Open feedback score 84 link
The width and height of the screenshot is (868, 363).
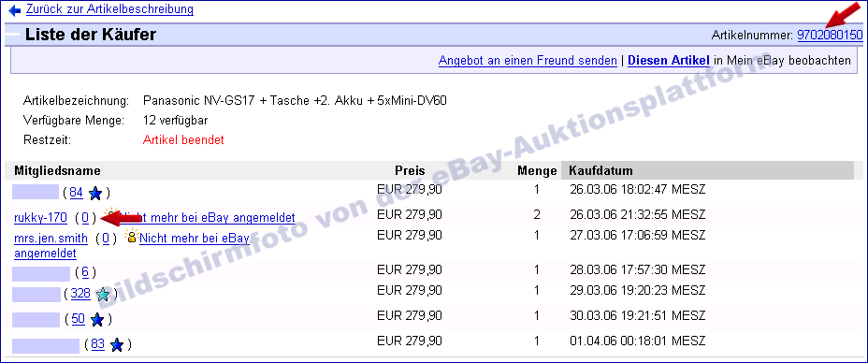77,193
